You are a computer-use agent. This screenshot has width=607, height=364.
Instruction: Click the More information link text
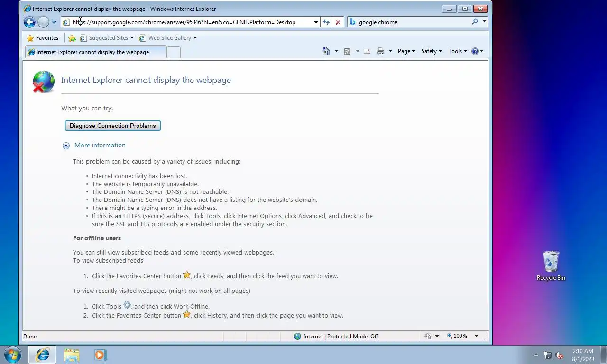pos(100,145)
